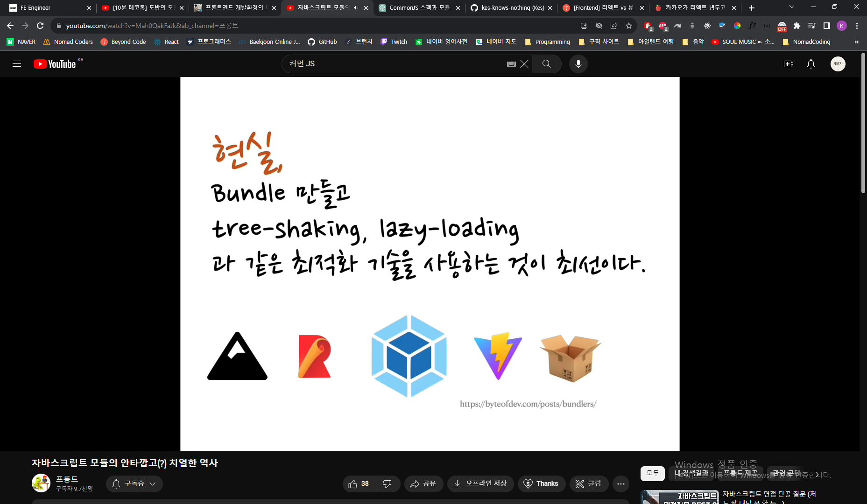867x504 pixels.
Task: Open the YouTube guide hamburger menu
Action: pos(17,64)
